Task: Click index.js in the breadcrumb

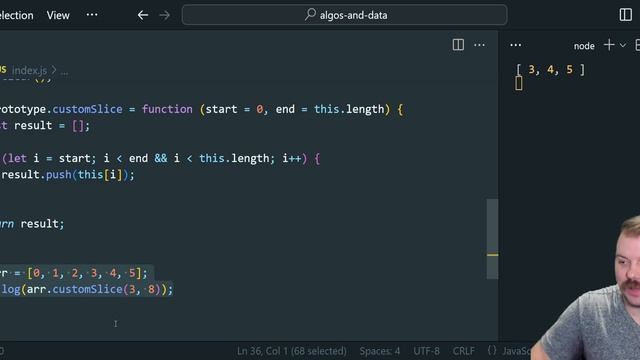Action: (x=29, y=70)
